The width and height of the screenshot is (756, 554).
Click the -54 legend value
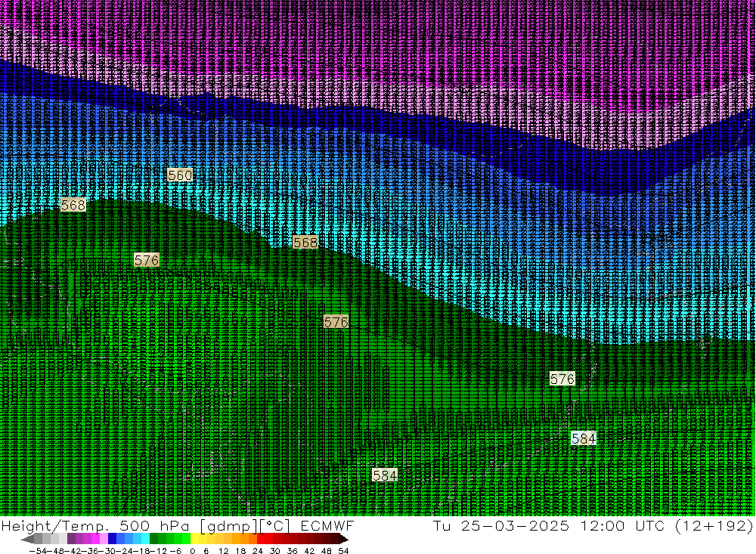click(x=38, y=551)
